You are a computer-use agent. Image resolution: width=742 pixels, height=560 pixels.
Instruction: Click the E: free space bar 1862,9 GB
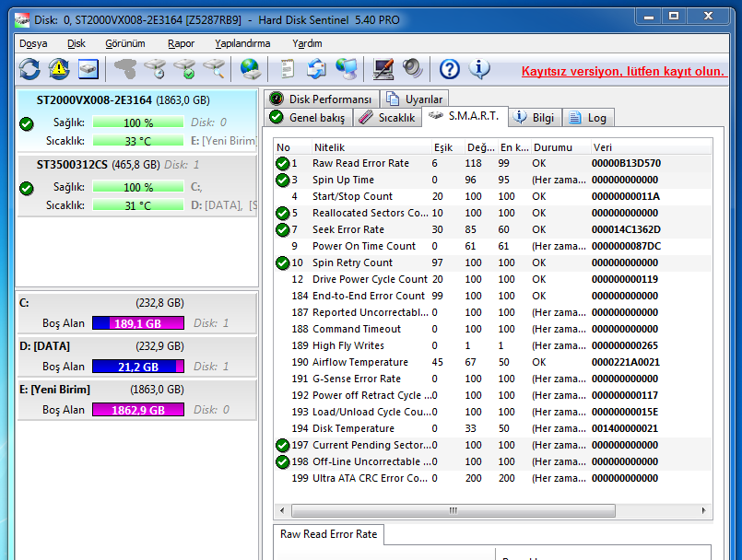coord(138,410)
